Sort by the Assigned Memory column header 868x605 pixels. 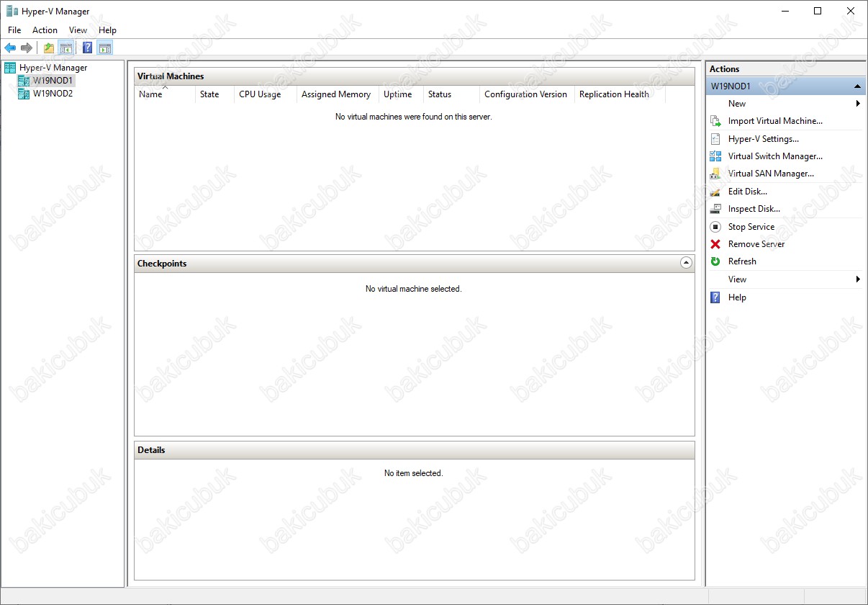338,94
